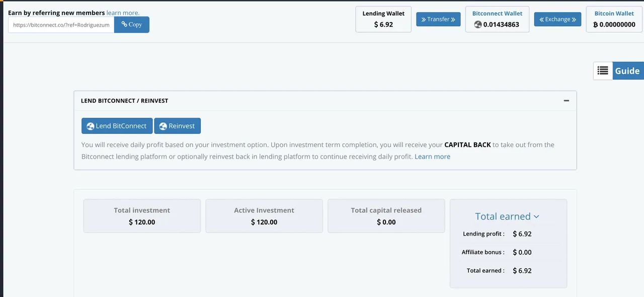
Task: Click the 'LEND BITCONNECT / REINVEST' heading
Action: [124, 101]
